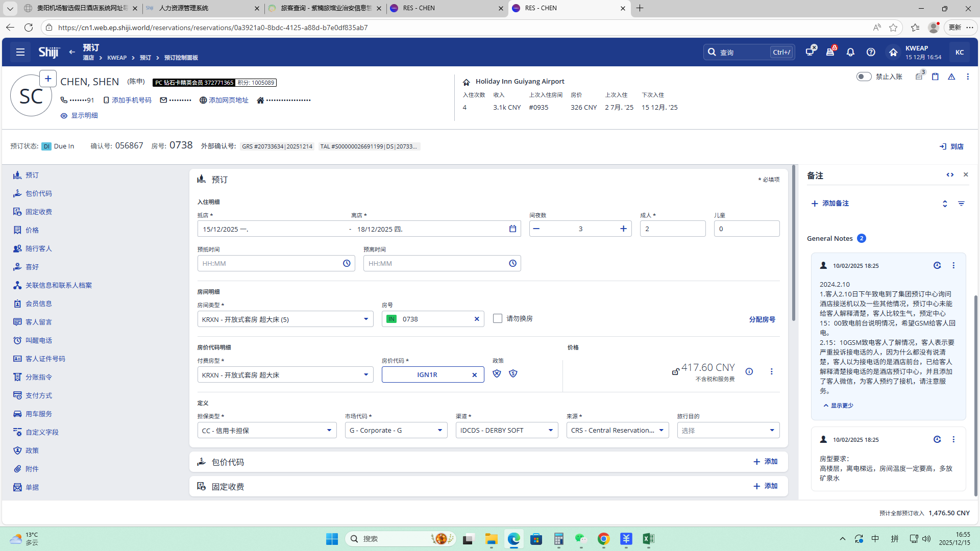Toggle the 禁止入账 switch
This screenshot has width=980, height=551.
[x=864, y=77]
